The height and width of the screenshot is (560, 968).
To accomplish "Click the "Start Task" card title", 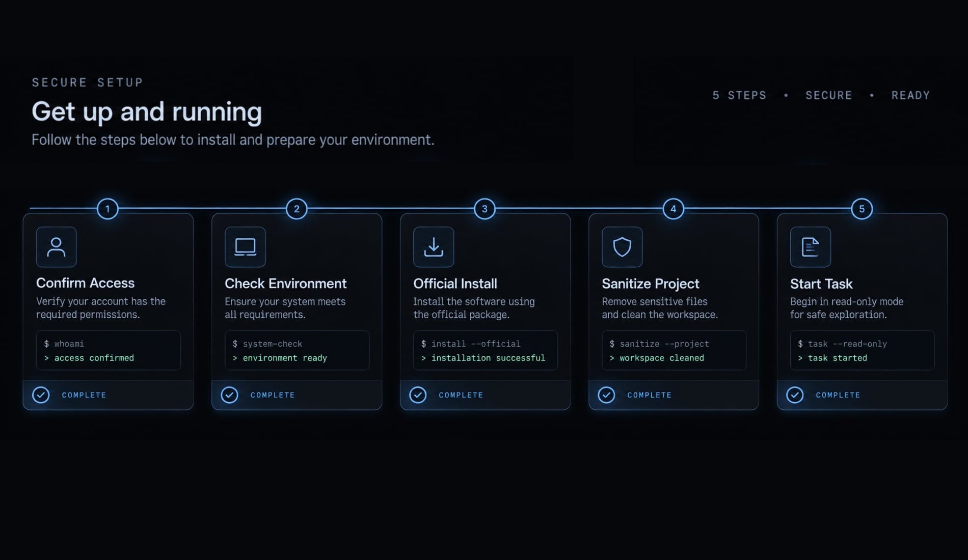I will (x=821, y=284).
